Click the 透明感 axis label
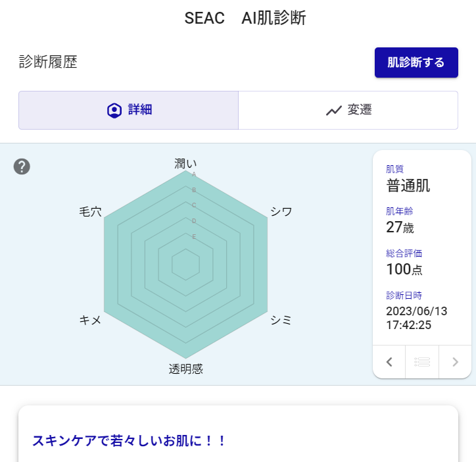The image size is (476, 462). coord(186,369)
